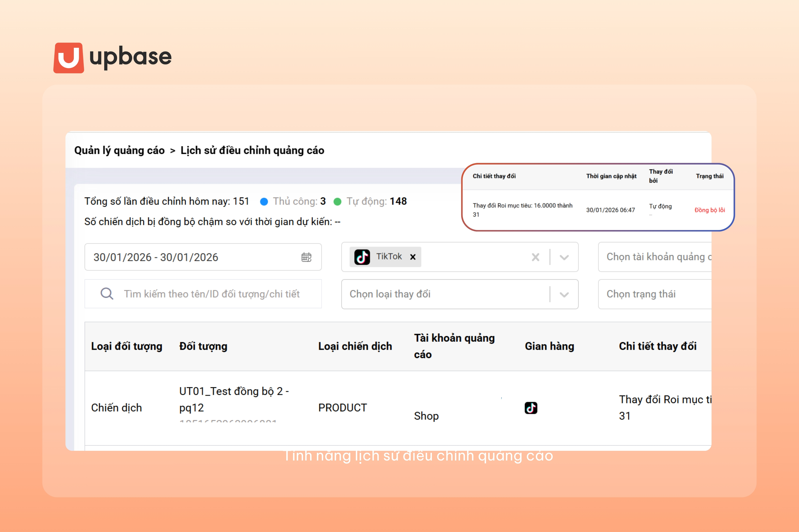Image resolution: width=799 pixels, height=532 pixels.
Task: Click the green Tự động indicator dot
Action: click(x=337, y=202)
